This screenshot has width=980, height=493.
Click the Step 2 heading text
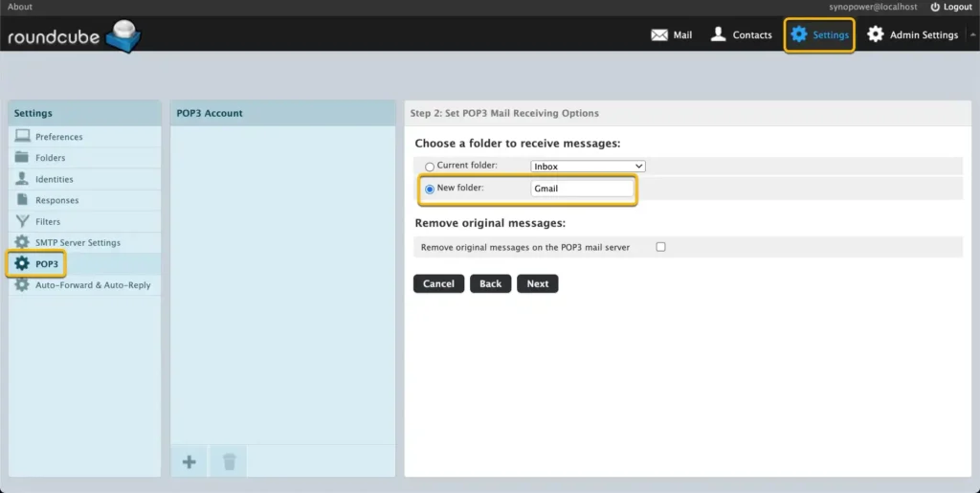504,113
